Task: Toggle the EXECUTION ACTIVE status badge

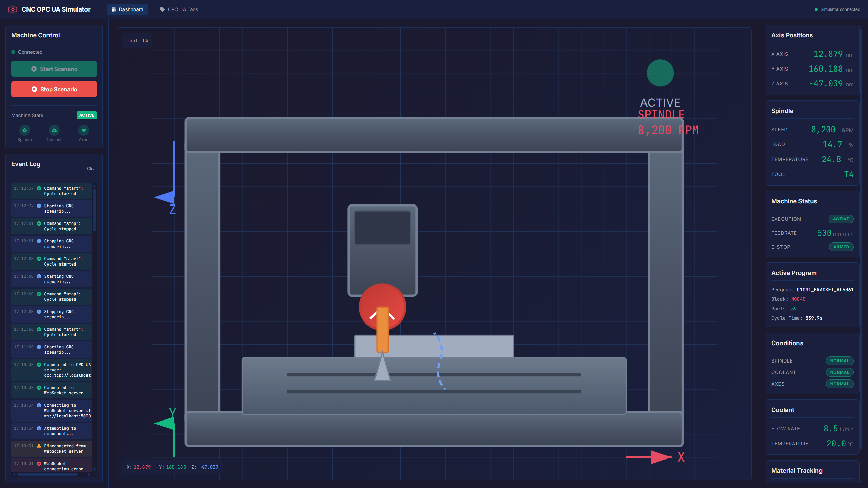Action: point(841,219)
